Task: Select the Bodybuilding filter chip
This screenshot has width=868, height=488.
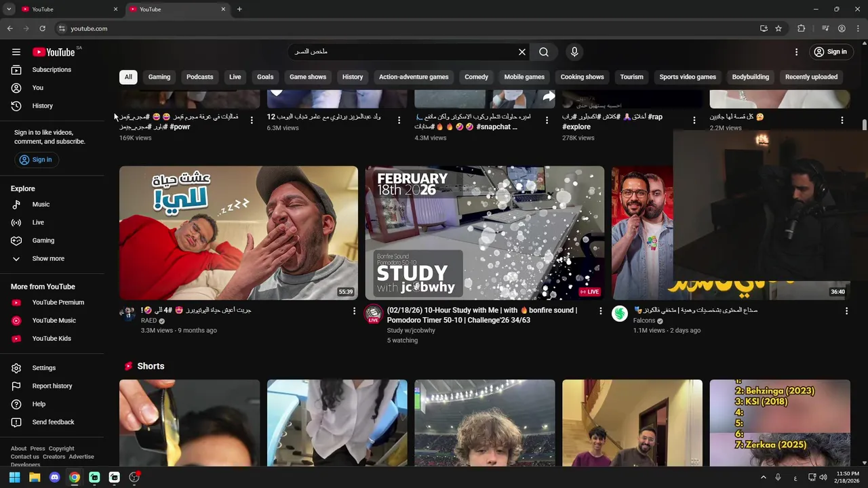Action: coord(751,77)
